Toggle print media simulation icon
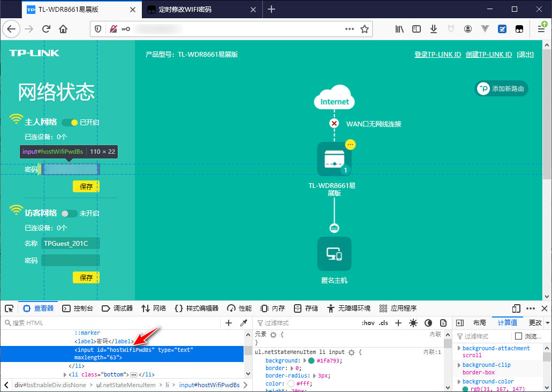Image resolution: width=552 pixels, height=392 pixels. [x=443, y=323]
